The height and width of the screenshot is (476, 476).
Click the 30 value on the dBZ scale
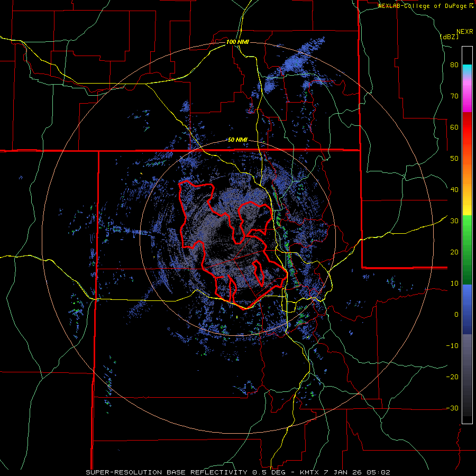point(454,221)
